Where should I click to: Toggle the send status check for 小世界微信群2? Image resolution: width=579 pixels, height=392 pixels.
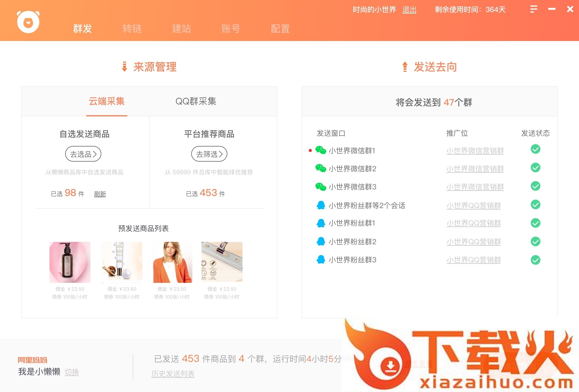536,168
